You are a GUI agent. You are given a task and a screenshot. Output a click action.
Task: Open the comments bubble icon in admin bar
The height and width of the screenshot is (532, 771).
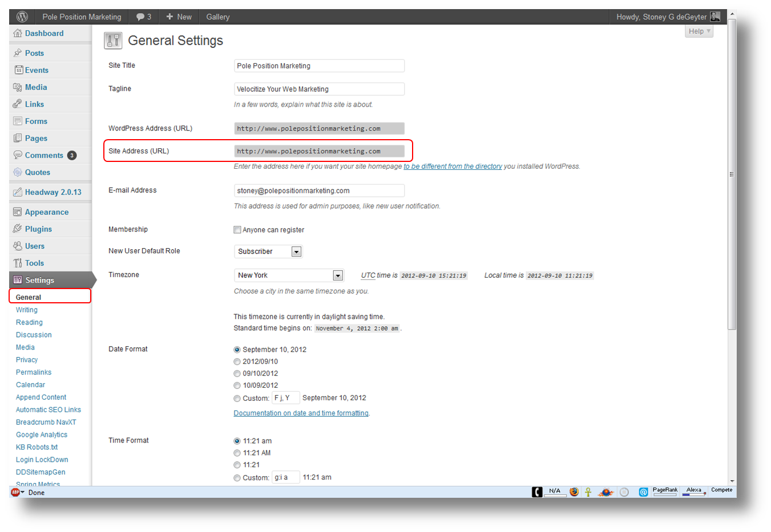click(x=140, y=17)
